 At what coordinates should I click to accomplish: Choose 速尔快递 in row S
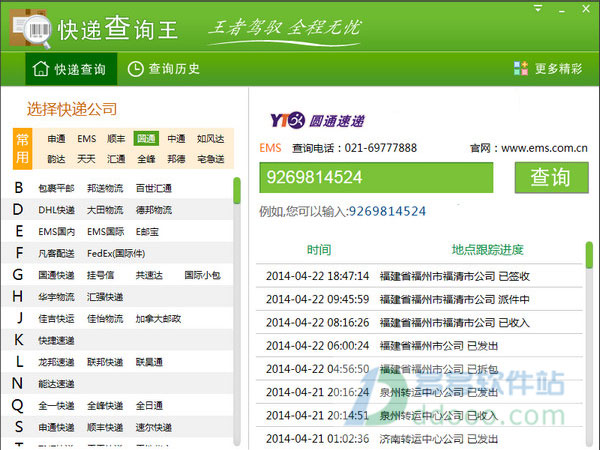pos(153,428)
